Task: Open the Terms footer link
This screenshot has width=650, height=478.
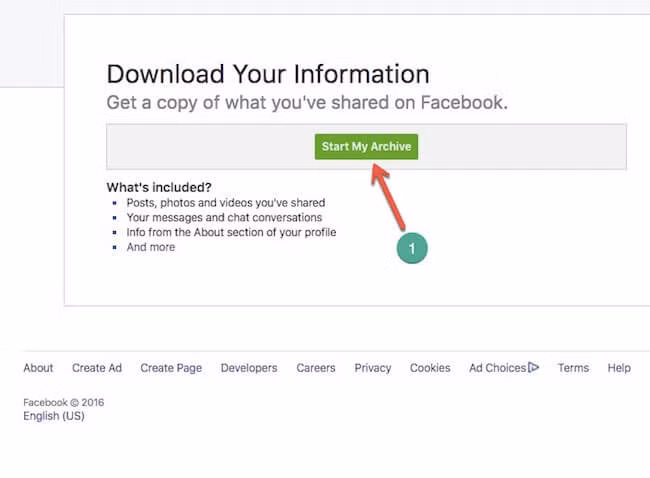Action: click(573, 368)
